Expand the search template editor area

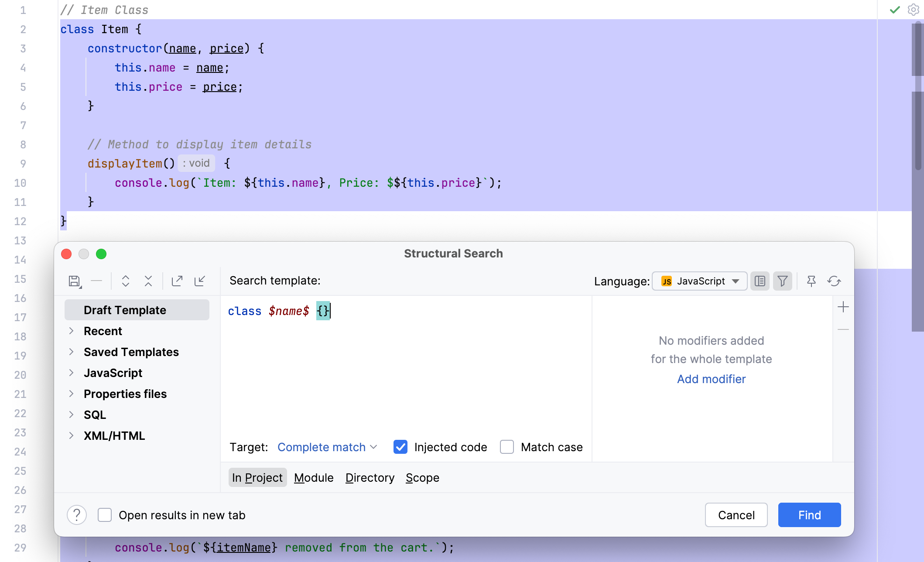126,281
